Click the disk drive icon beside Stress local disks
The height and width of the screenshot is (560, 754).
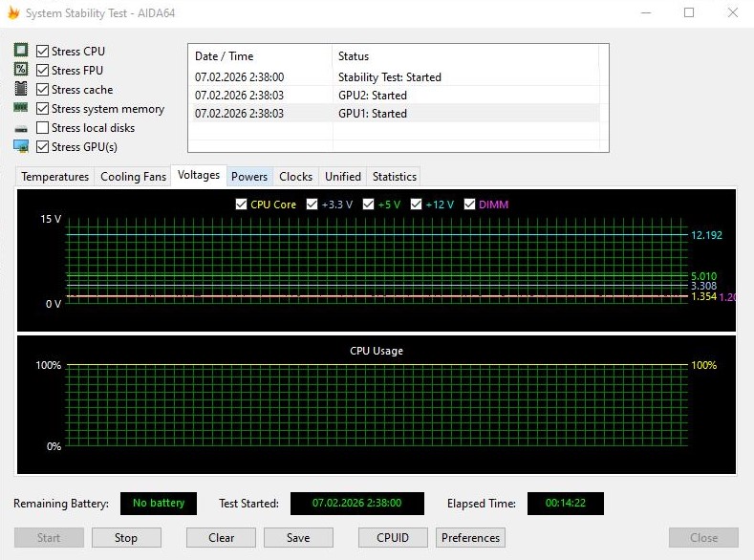coord(21,129)
